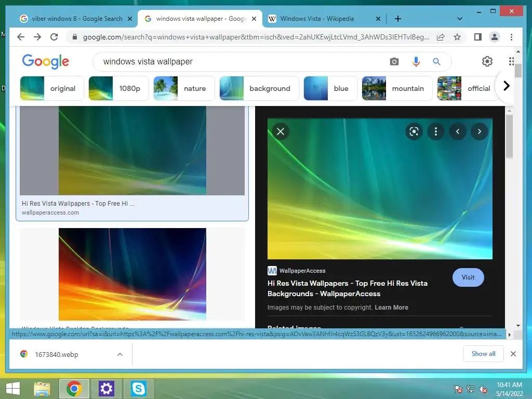Filter images by blue chip
This screenshot has width=532, height=399.
click(330, 88)
